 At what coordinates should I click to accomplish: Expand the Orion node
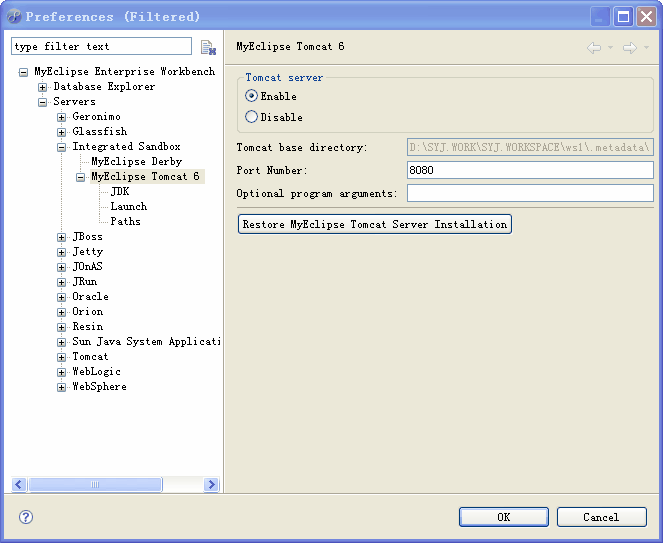click(x=61, y=313)
